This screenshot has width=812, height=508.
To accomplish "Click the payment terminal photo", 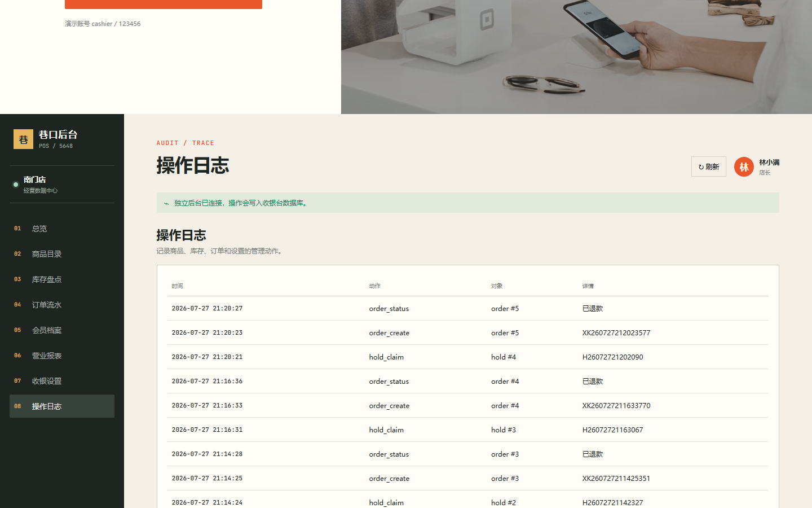I will [576, 57].
